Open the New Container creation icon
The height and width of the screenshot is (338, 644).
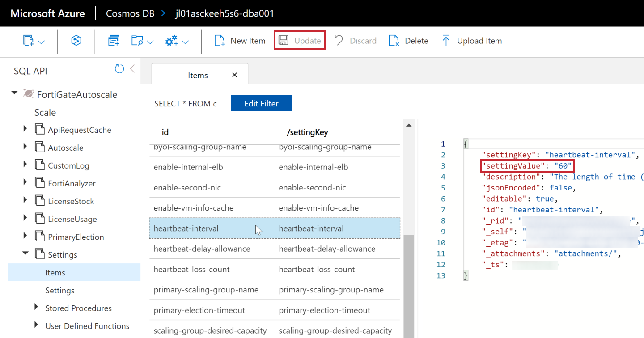click(x=29, y=40)
